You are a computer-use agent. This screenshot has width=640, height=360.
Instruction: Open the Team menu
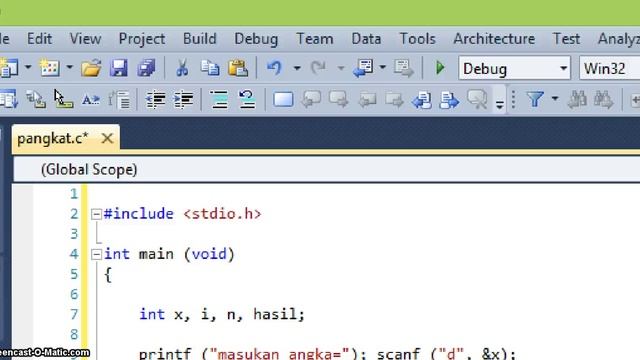[315, 39]
